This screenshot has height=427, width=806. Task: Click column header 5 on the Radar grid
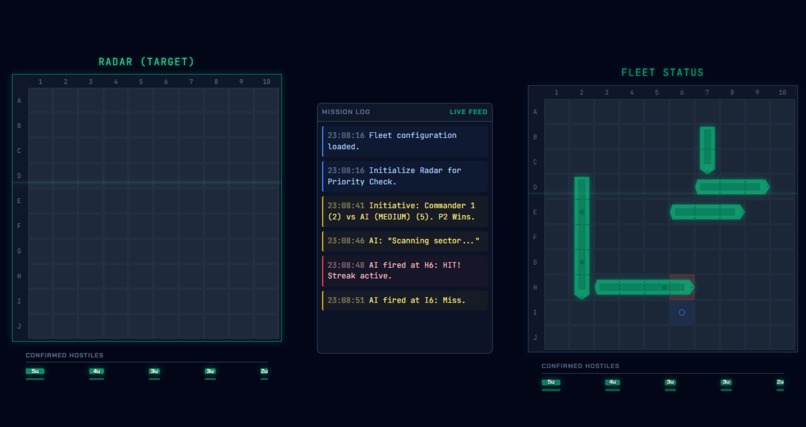tap(141, 82)
